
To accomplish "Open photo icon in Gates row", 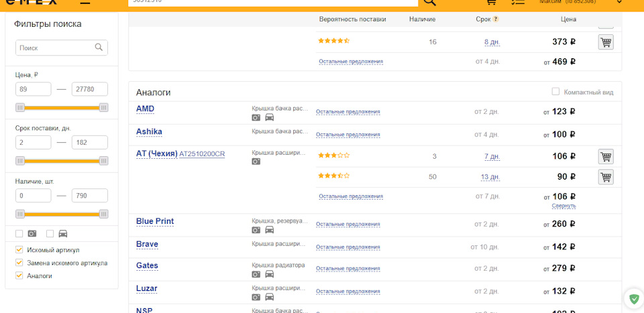I will click(x=256, y=274).
